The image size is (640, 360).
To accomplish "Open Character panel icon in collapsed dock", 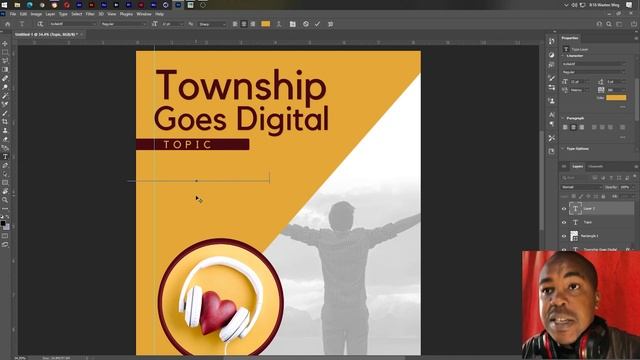I will click(551, 115).
